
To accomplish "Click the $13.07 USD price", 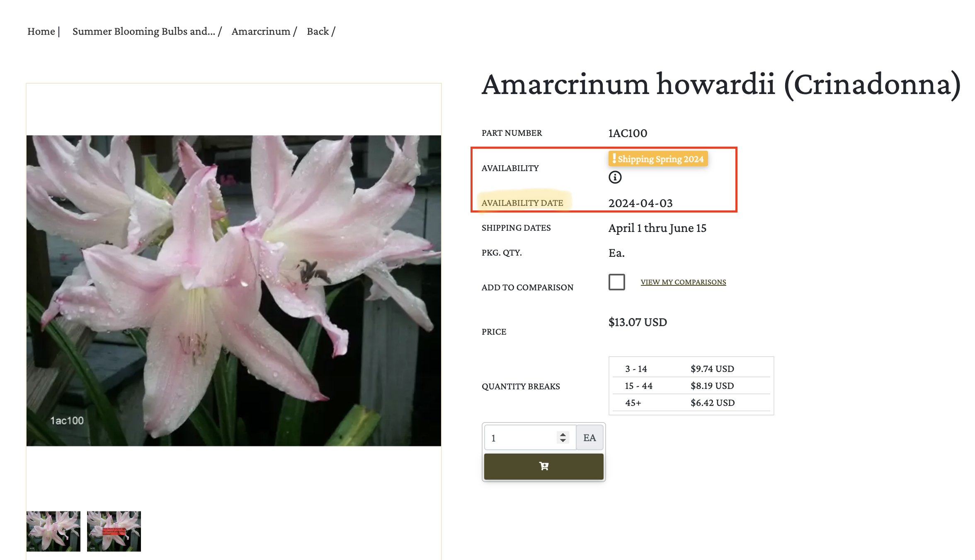I will point(638,322).
